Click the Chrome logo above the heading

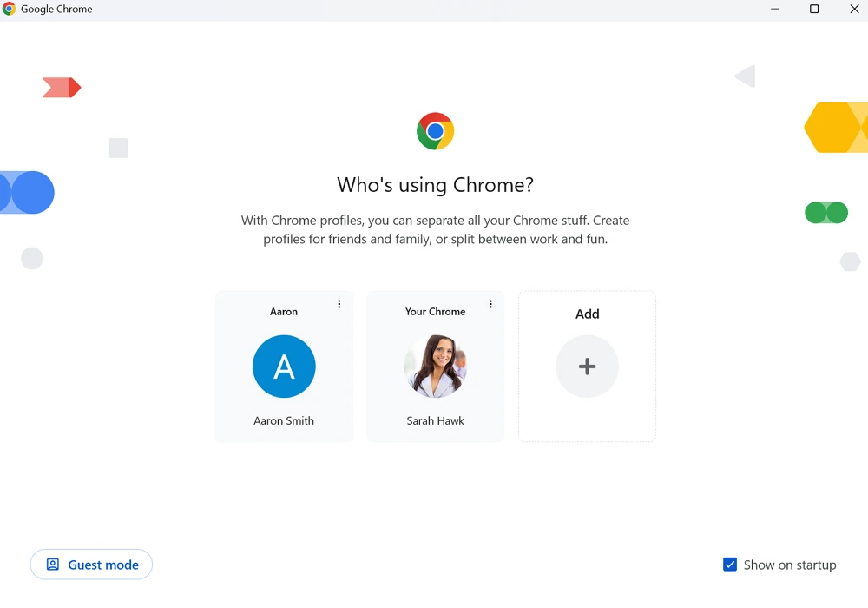click(x=435, y=130)
